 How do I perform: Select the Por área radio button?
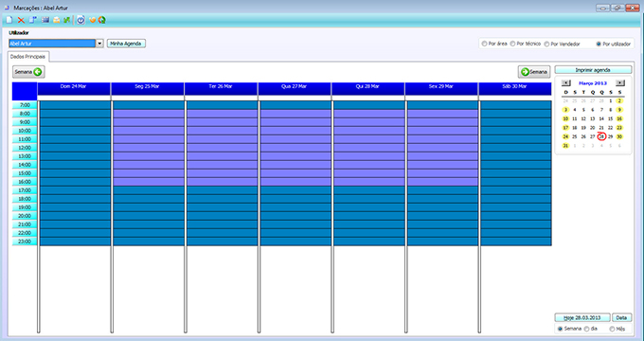point(485,44)
